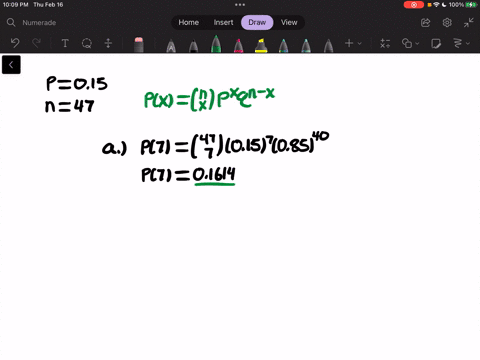
Task: Select the green pen
Action: [216, 44]
